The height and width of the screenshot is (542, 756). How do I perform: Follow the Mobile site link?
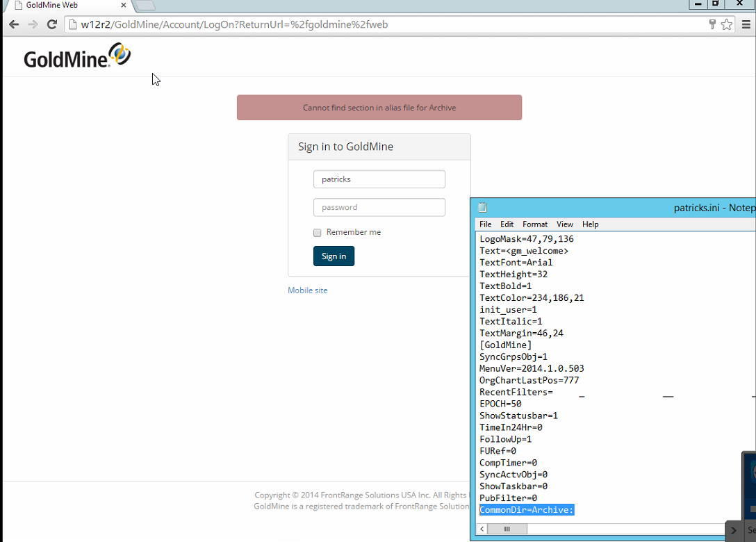click(307, 290)
